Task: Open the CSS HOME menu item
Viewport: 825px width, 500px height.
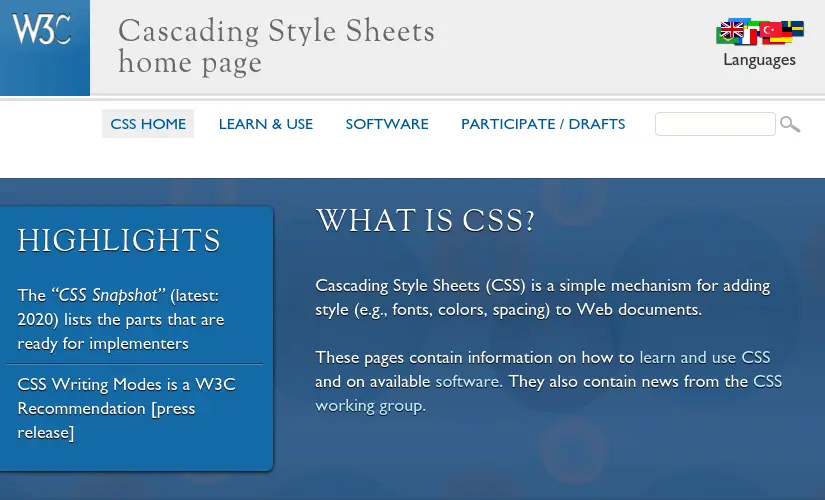Action: [x=148, y=124]
